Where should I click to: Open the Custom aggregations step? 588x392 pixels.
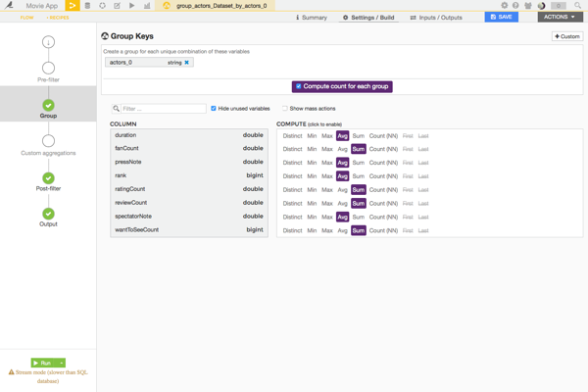pos(48,141)
